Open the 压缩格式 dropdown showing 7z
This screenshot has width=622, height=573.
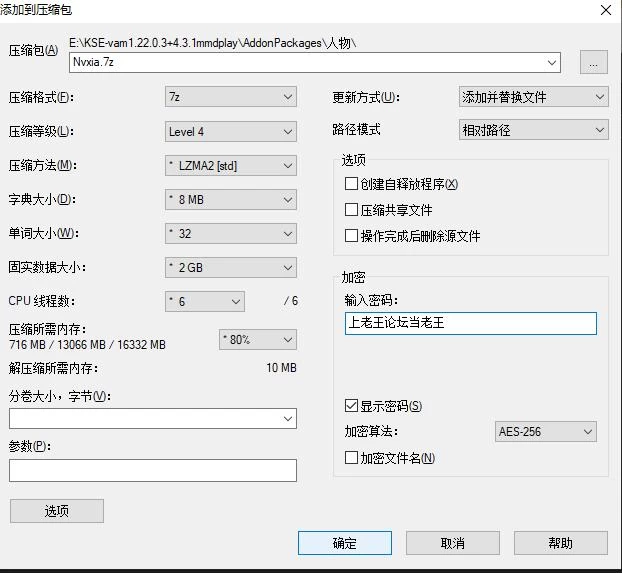pyautogui.click(x=230, y=97)
